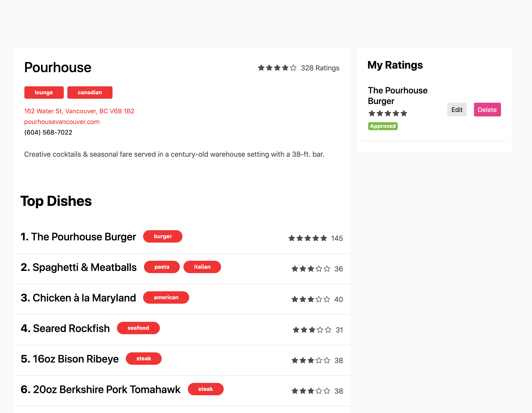Click stars on 20oz Berkshire Pork Tomahawk row

click(x=311, y=391)
